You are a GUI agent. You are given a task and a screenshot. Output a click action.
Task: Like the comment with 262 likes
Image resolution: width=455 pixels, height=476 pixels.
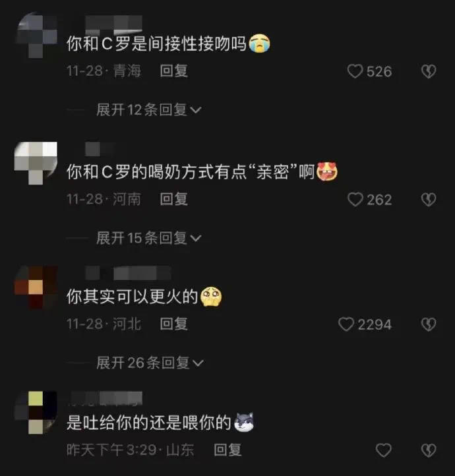point(355,200)
